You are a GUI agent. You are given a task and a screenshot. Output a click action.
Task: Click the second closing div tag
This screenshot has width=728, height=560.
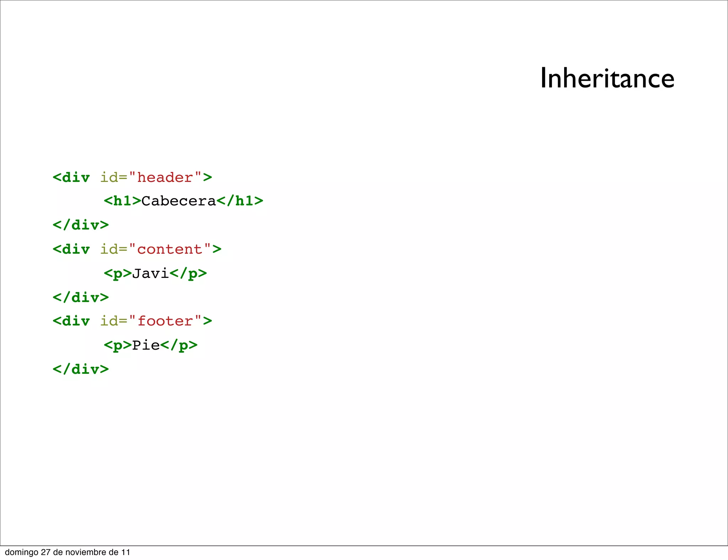point(81,297)
